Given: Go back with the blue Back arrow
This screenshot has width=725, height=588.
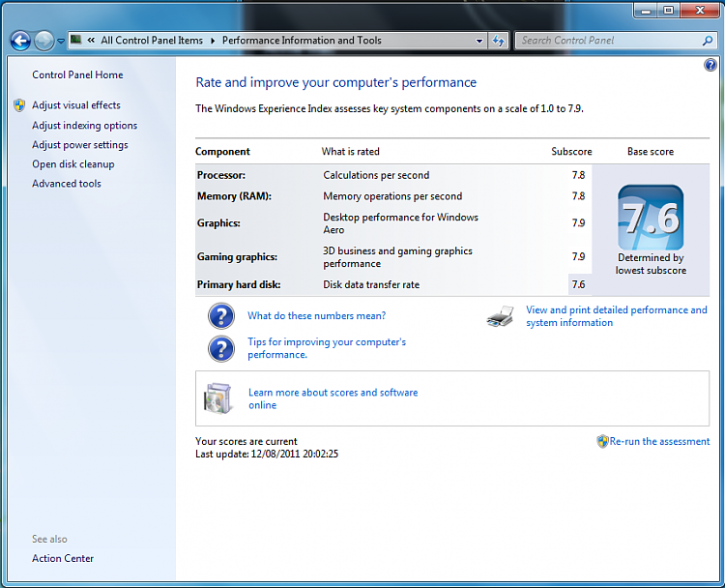Looking at the screenshot, I should click(x=20, y=41).
